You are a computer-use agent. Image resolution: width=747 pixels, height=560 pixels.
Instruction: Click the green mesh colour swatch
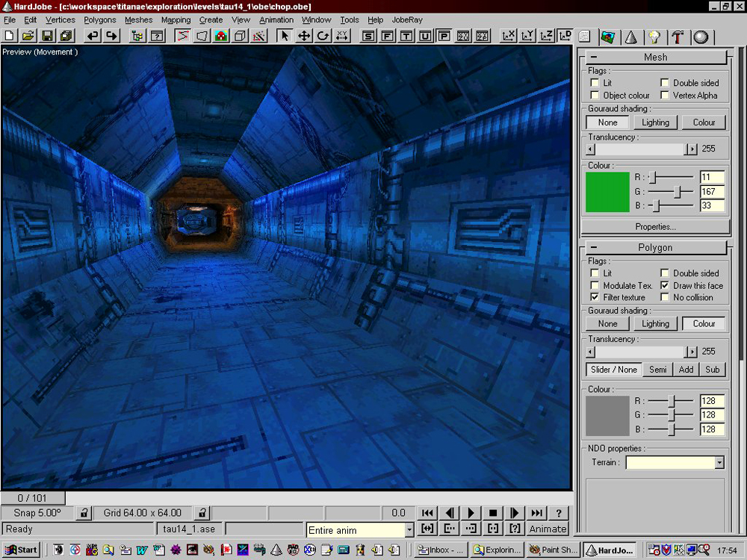[x=607, y=192]
